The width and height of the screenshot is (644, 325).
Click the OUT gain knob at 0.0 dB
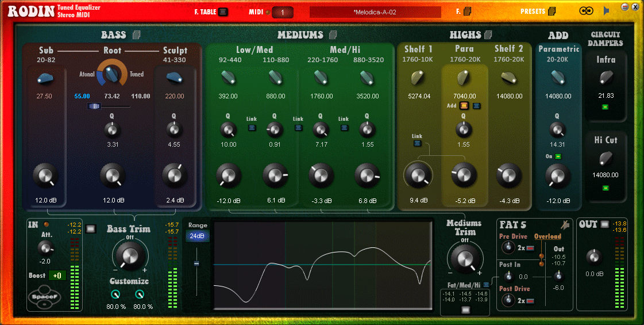[x=593, y=257]
